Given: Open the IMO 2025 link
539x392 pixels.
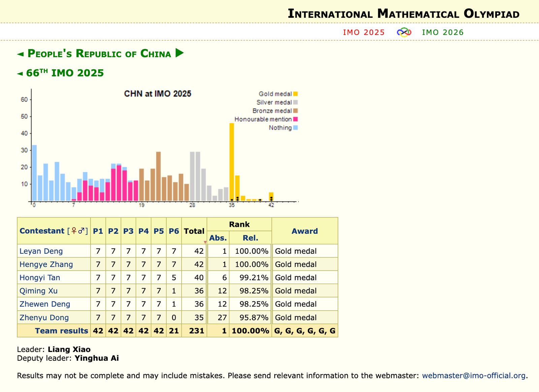Looking at the screenshot, I should (363, 32).
